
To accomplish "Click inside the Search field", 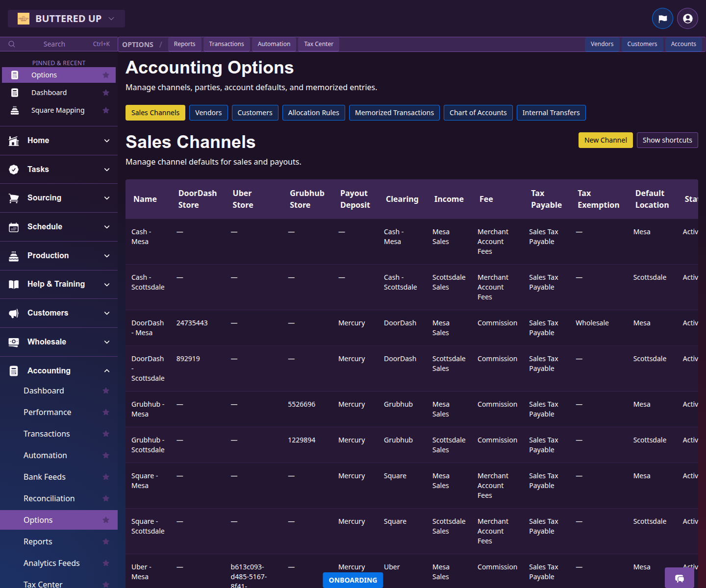I will pos(54,44).
